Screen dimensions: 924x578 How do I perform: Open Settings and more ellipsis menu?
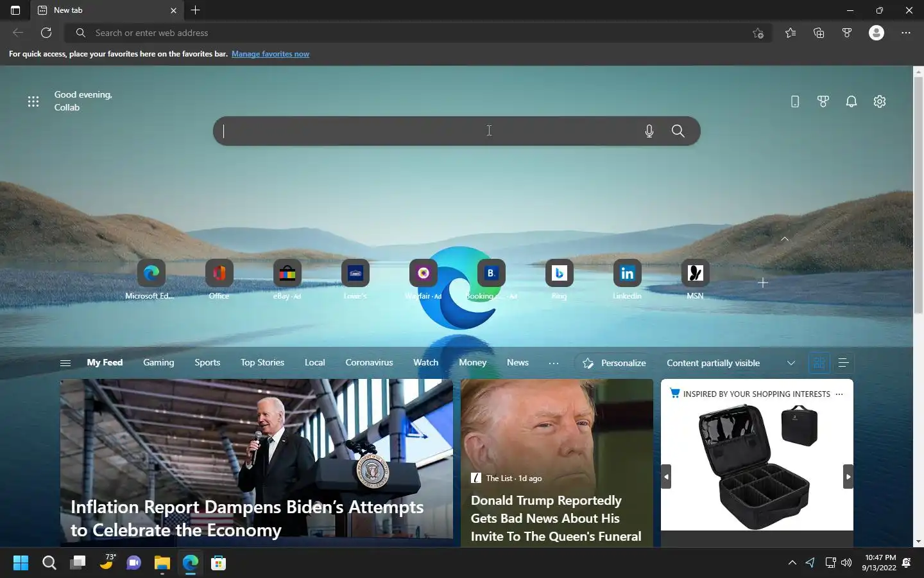pyautogui.click(x=906, y=33)
